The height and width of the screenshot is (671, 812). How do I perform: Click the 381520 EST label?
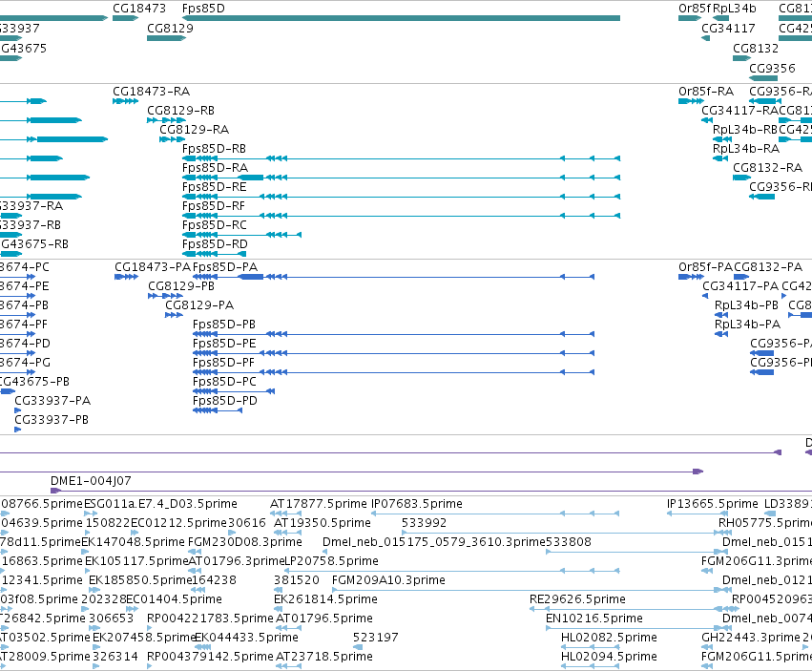point(297,580)
